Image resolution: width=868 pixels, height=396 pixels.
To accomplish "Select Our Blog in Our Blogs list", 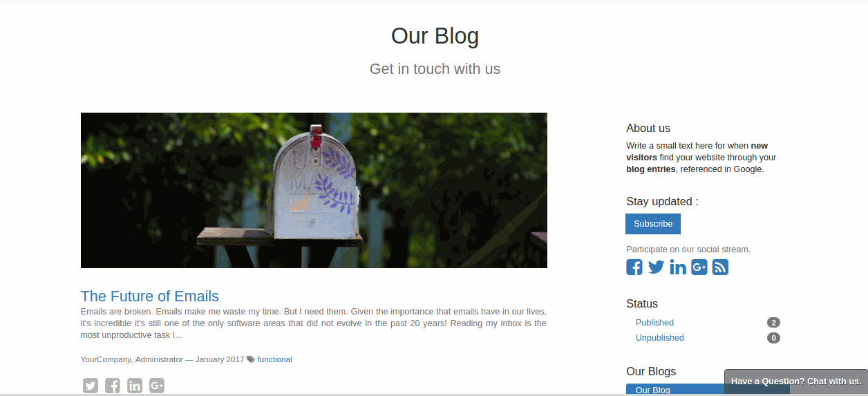I will (x=652, y=390).
